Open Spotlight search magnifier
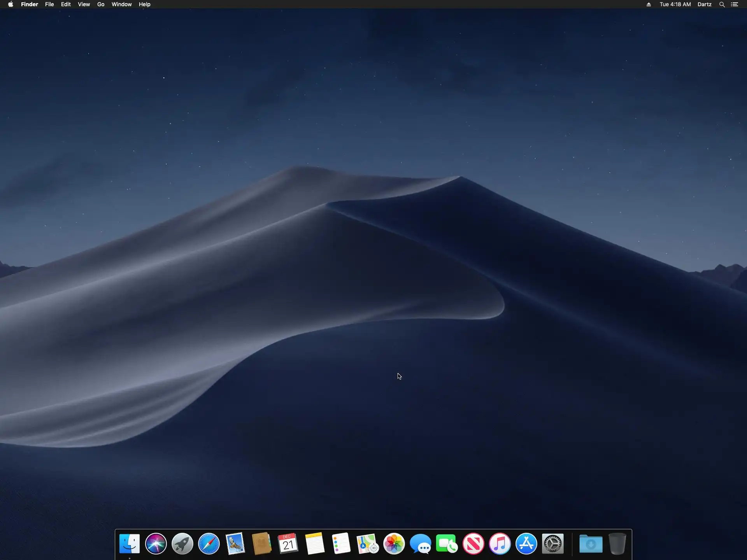Image resolution: width=747 pixels, height=560 pixels. (x=722, y=4)
